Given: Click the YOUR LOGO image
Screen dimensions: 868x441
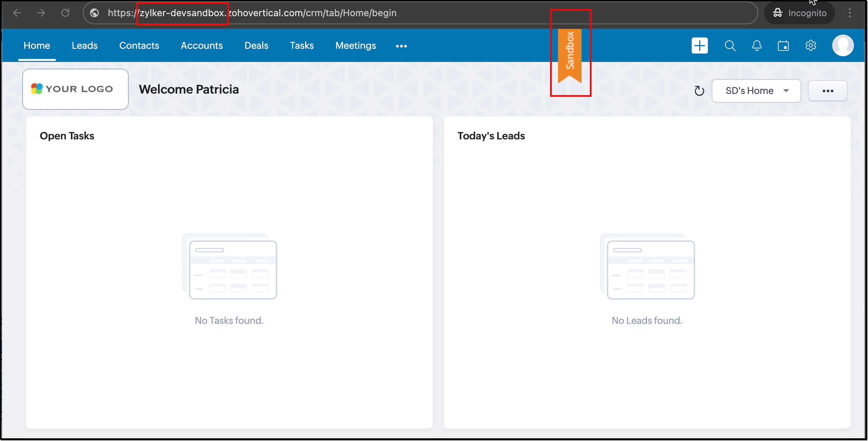Looking at the screenshot, I should click(x=75, y=89).
